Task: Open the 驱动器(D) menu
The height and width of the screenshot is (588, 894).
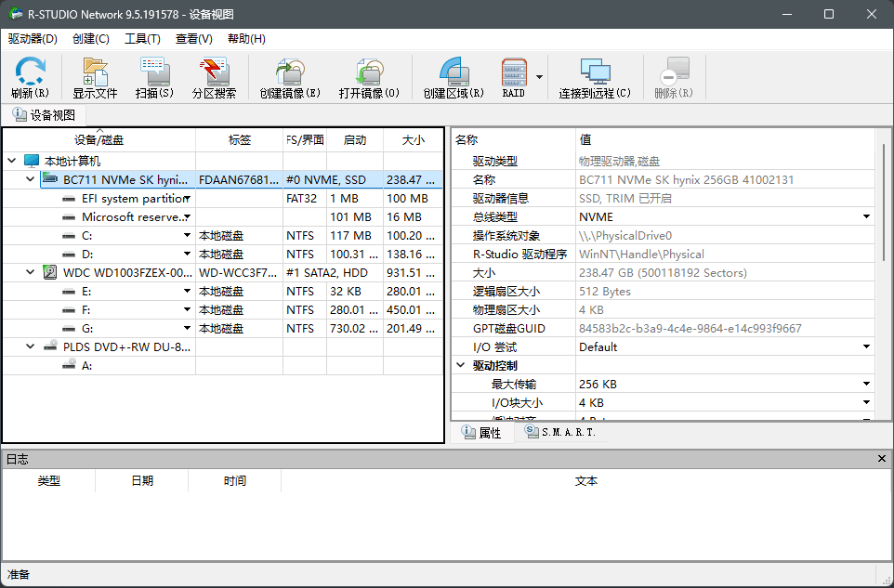Action: [33, 39]
